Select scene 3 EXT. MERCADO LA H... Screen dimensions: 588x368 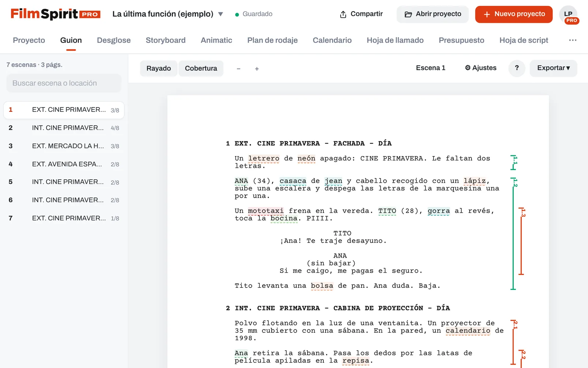64,146
